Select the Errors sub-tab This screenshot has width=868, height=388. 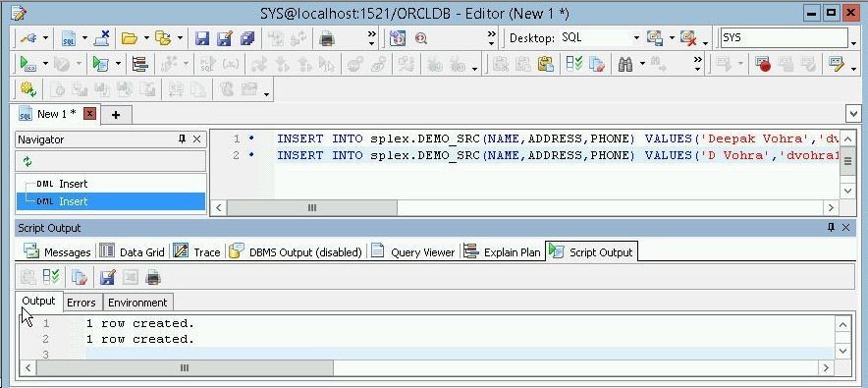pos(81,303)
